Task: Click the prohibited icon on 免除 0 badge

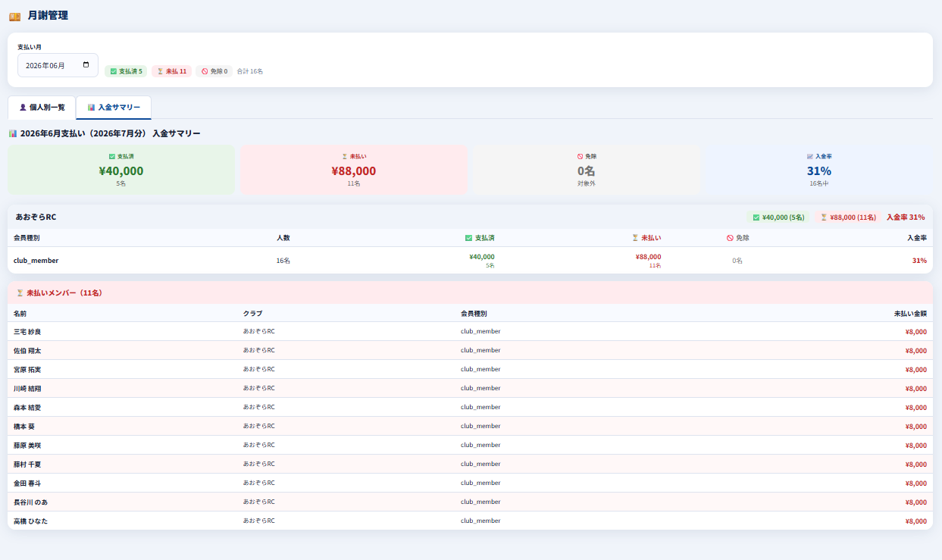Action: click(205, 71)
